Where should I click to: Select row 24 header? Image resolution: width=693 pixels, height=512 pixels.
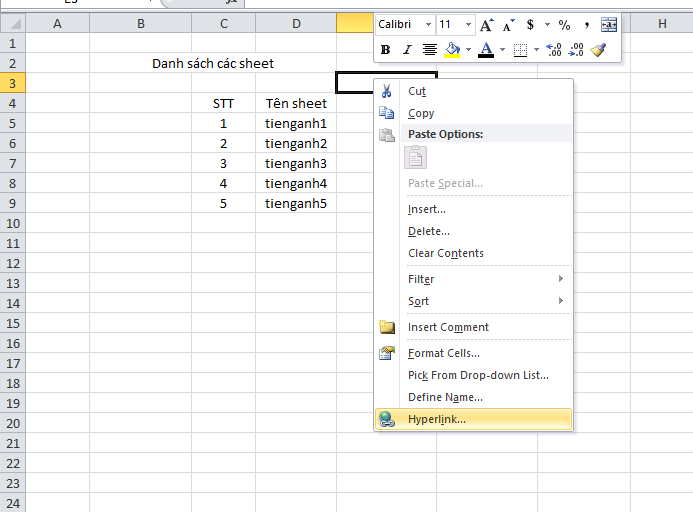(12, 503)
